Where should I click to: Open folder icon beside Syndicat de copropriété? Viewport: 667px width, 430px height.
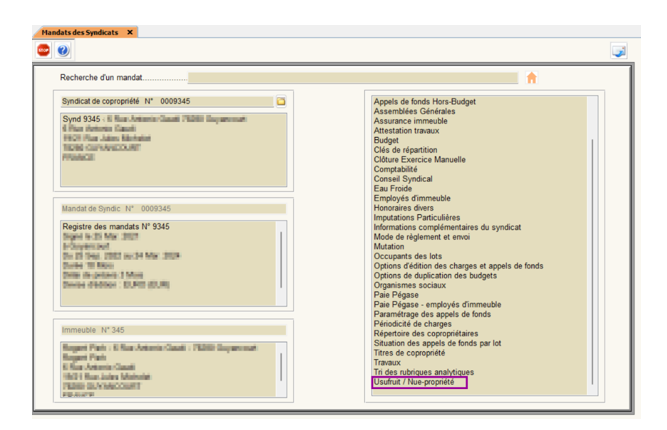click(x=281, y=101)
